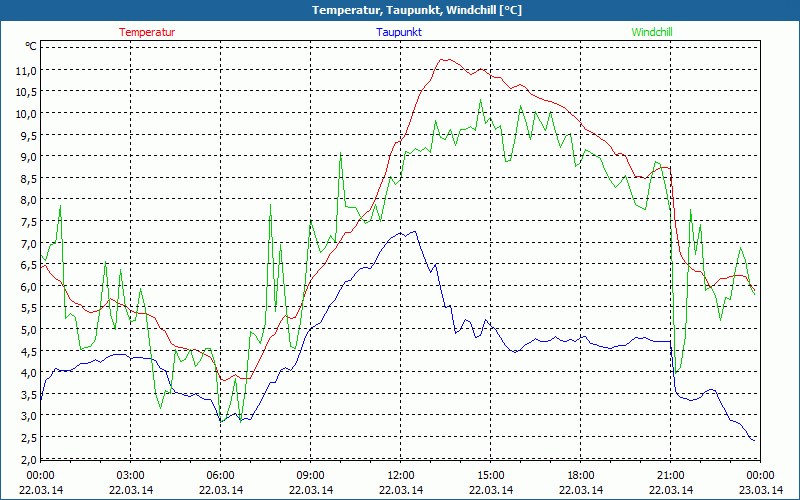The image size is (800, 500).
Task: Click the green Windchill legend label
Action: (652, 32)
